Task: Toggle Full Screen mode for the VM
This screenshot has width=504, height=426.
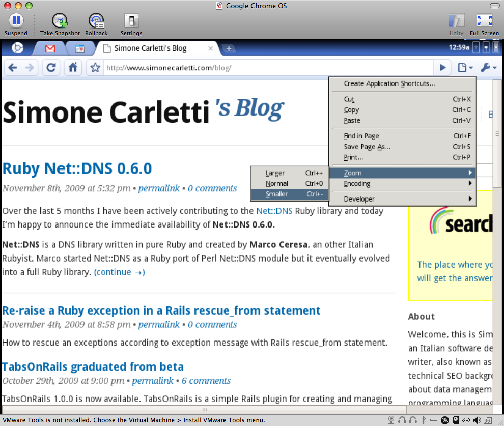Action: coord(484,20)
